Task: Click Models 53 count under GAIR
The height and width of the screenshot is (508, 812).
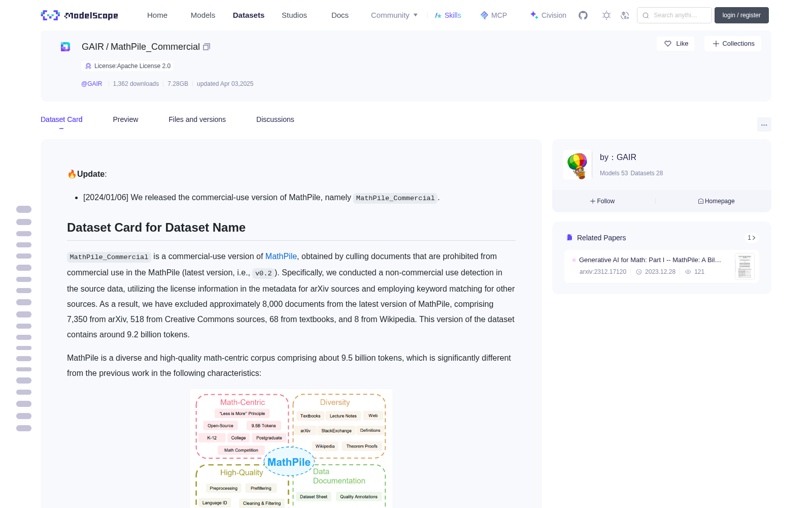Action: click(614, 173)
